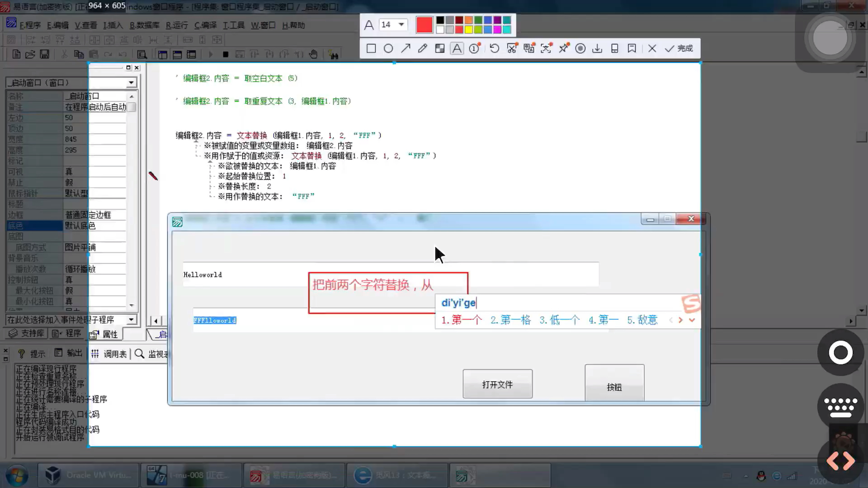Open the R.运行 menu
This screenshot has height=488, width=868.
176,25
